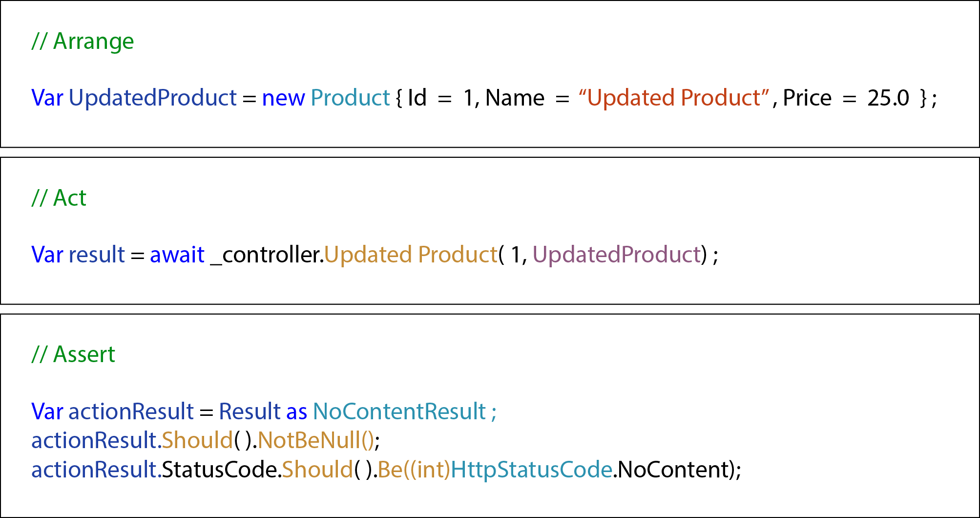Click the 25.0 price value

pos(888,98)
